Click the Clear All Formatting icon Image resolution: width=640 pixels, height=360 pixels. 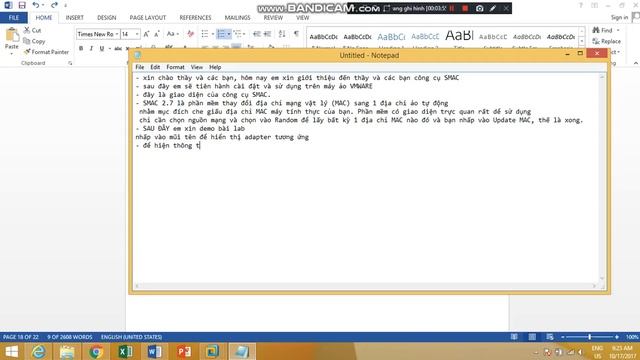click(190, 34)
